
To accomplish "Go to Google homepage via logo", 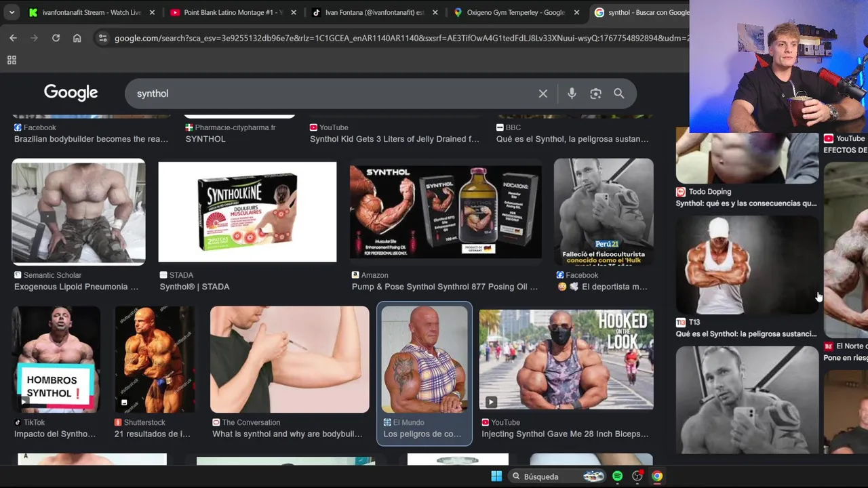I will [x=71, y=93].
